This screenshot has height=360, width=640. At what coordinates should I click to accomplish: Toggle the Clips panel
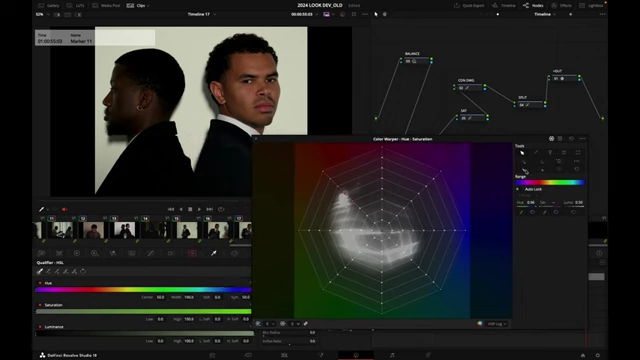(x=137, y=6)
